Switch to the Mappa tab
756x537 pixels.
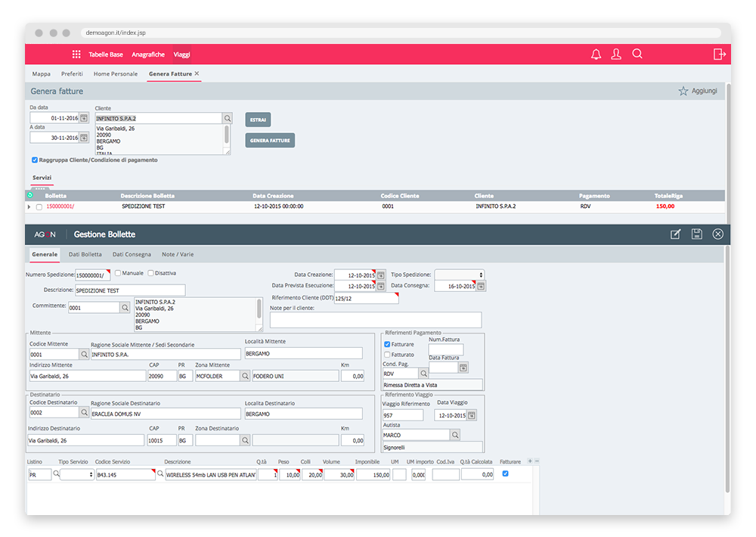pos(41,74)
